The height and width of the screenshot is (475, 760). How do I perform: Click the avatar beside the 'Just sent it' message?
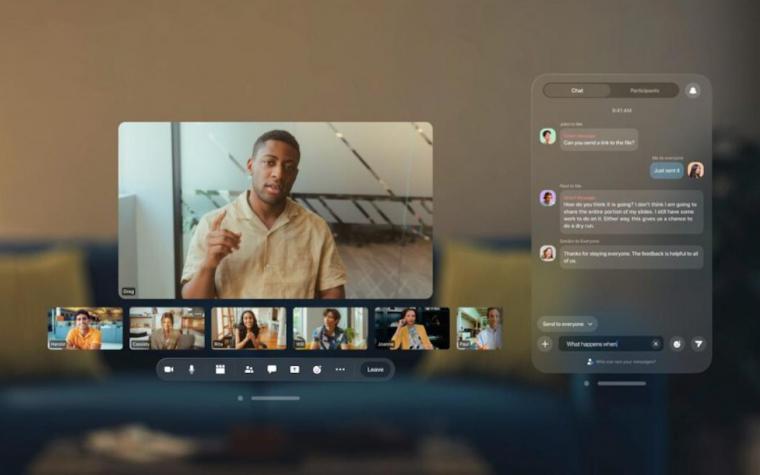click(696, 170)
